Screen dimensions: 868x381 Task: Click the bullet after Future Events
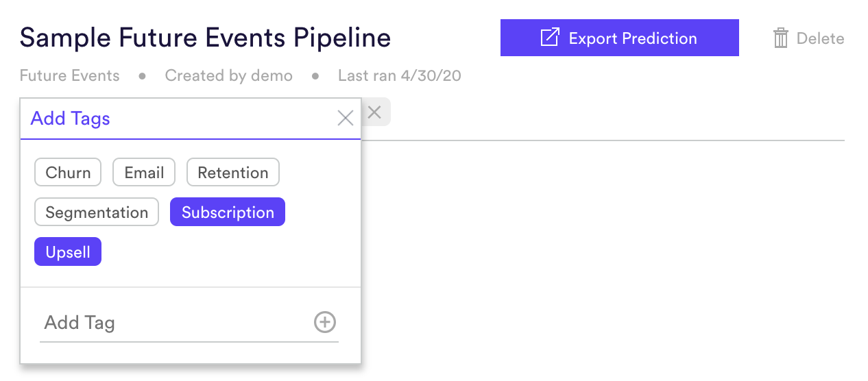[x=143, y=76]
